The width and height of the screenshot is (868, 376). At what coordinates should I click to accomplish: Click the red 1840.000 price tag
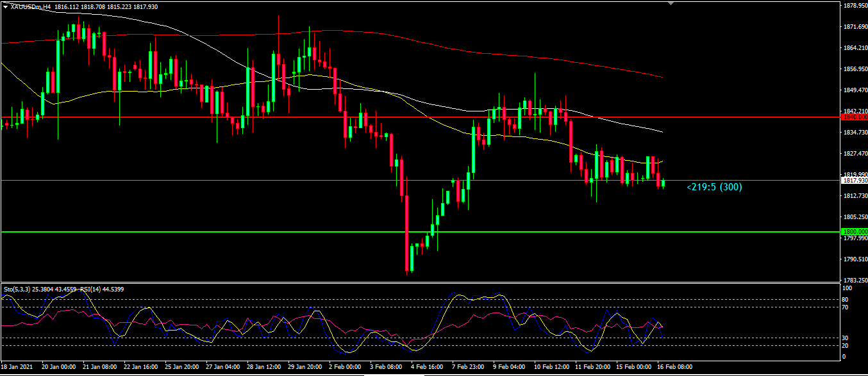(x=853, y=117)
